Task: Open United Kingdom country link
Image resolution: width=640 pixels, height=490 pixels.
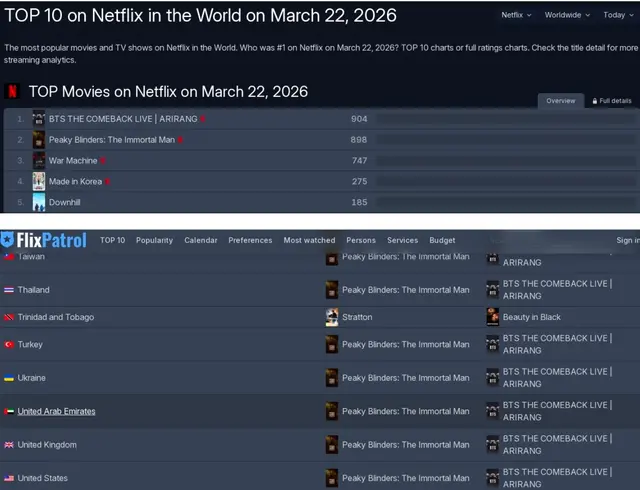Action: tap(47, 445)
